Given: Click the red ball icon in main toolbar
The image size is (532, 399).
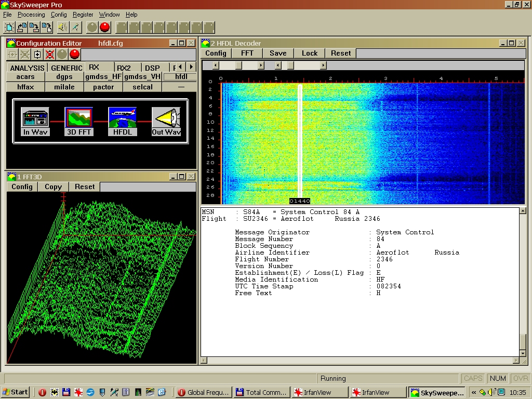Looking at the screenshot, I should [x=105, y=28].
